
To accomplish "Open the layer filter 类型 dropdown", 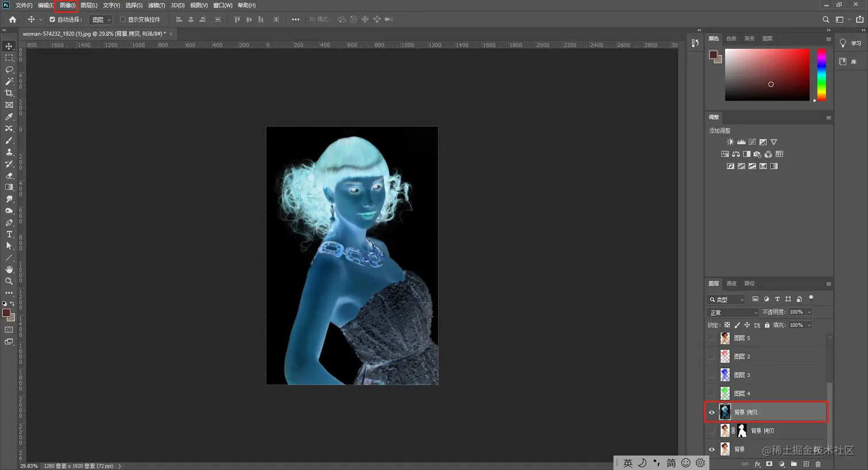I will tap(726, 300).
